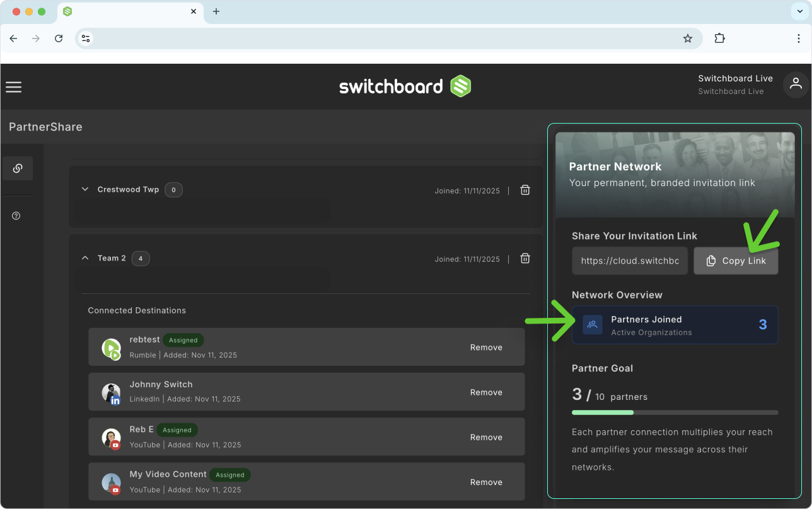Click the Crestwood Twp partner name
Image resolution: width=812 pixels, height=509 pixels.
[128, 189]
